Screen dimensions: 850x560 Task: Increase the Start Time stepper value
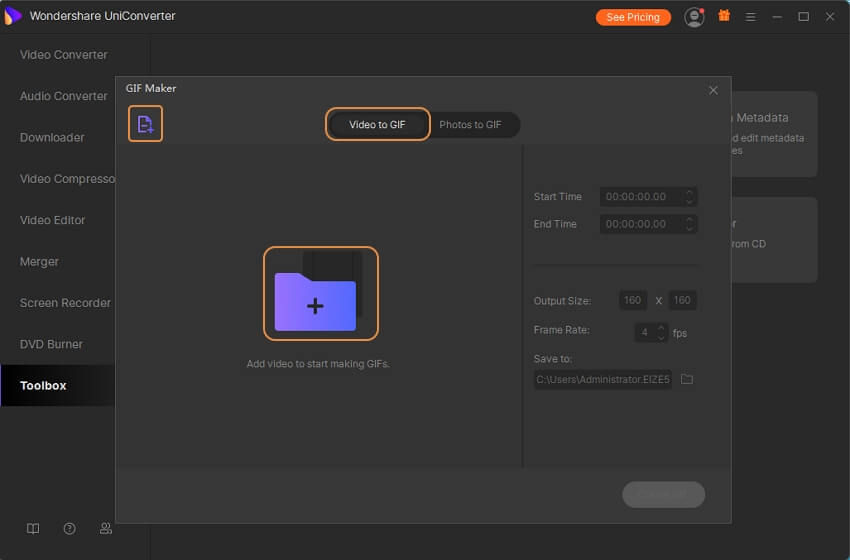(689, 192)
